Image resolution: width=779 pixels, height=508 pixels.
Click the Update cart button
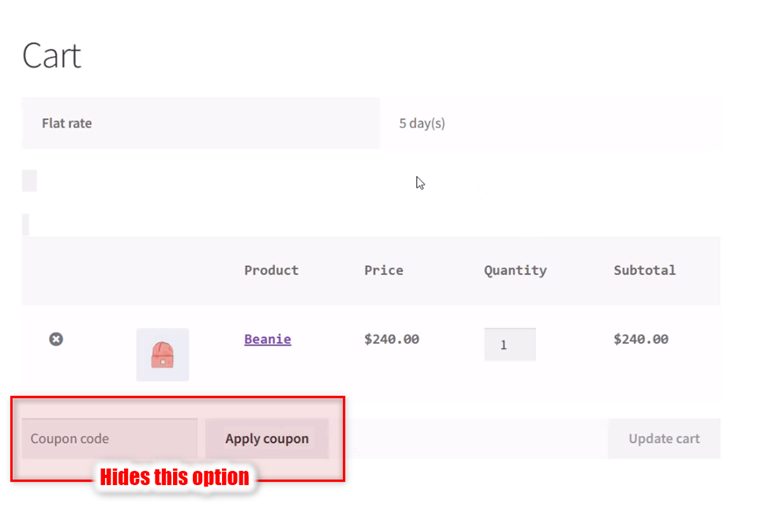pyautogui.click(x=664, y=438)
